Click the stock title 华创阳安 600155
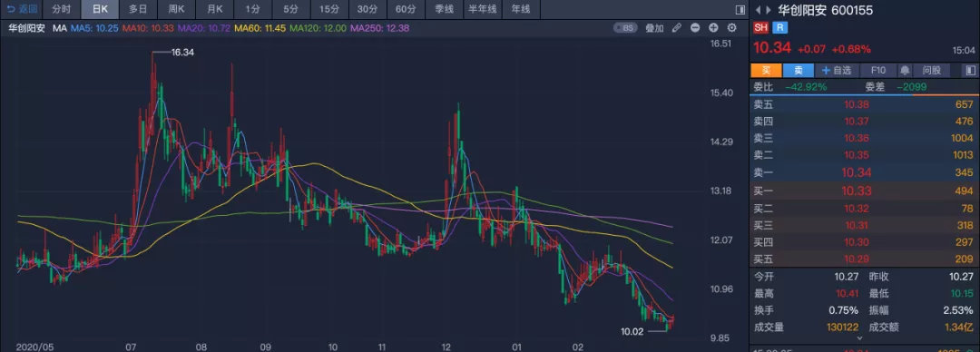 [x=825, y=10]
